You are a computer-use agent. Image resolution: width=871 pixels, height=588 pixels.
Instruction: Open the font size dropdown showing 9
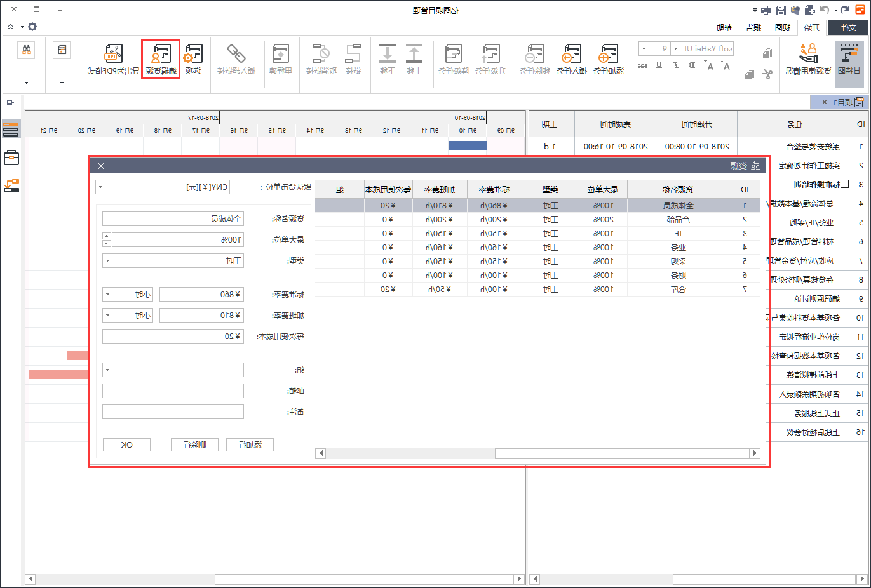pyautogui.click(x=644, y=48)
